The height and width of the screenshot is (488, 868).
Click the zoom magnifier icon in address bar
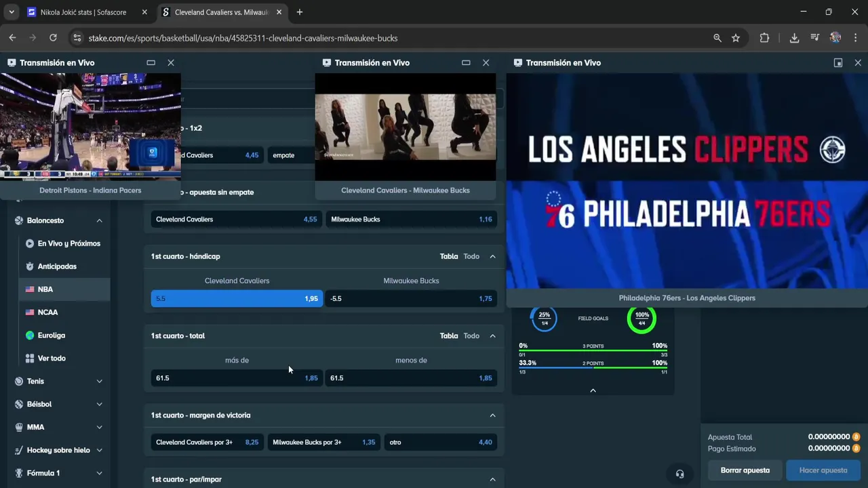pos(717,38)
